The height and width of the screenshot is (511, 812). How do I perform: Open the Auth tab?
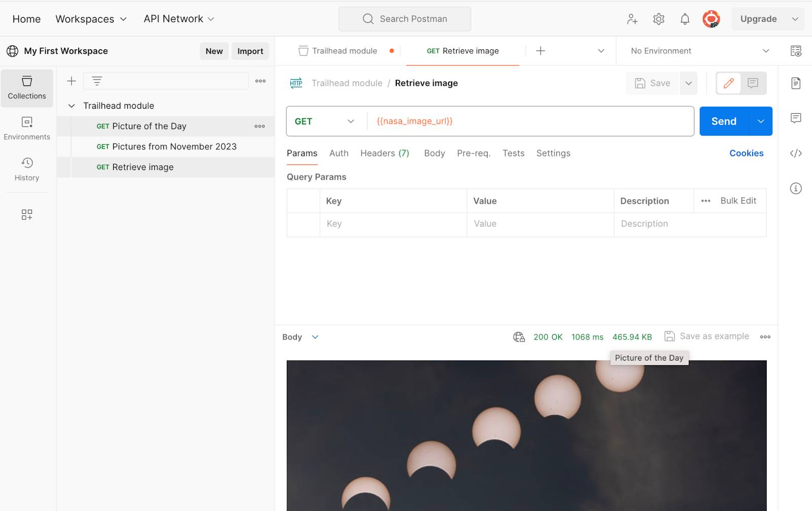339,153
